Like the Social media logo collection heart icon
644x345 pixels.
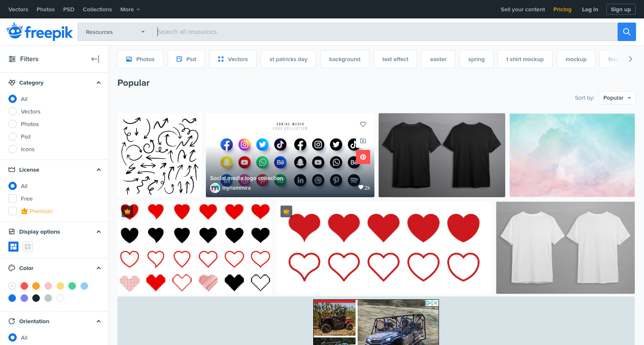363,124
